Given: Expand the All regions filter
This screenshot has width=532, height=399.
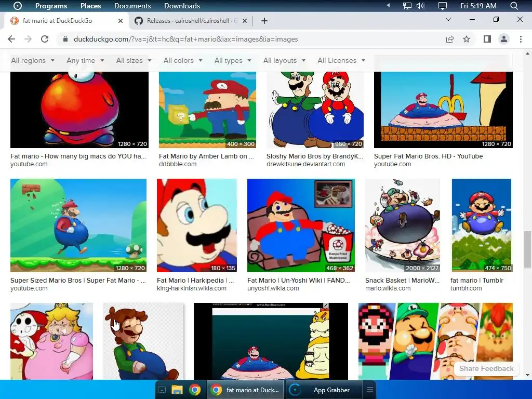Looking at the screenshot, I should 33,60.
